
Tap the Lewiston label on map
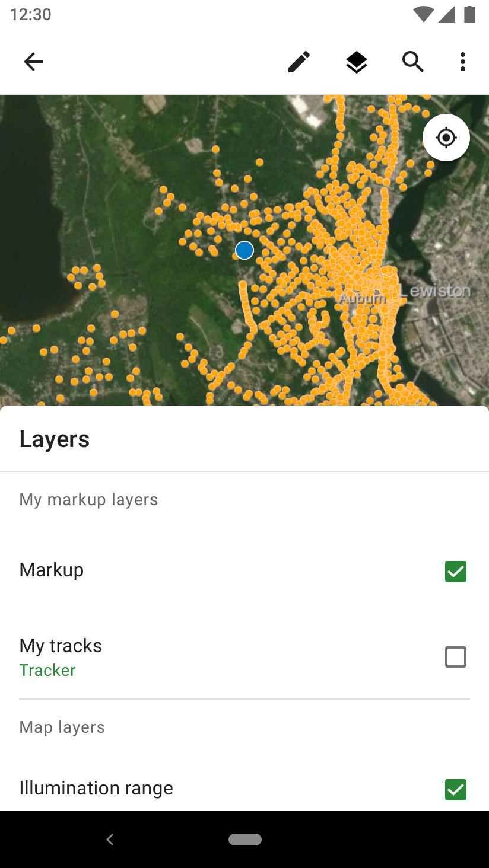[x=435, y=291]
